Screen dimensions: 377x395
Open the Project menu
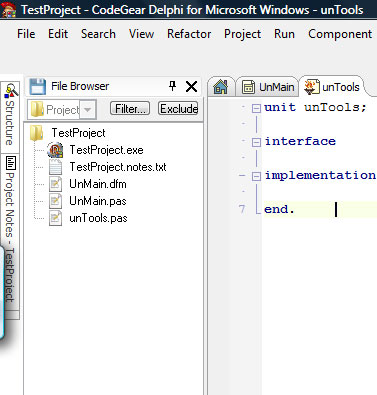pos(242,34)
